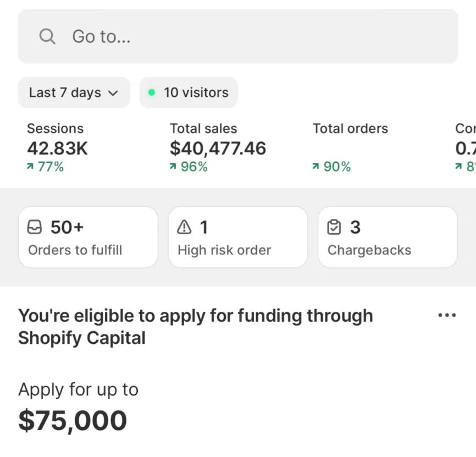Open the Shopify Capital funding eligibility heading
This screenshot has width=476, height=457.
pos(196,327)
